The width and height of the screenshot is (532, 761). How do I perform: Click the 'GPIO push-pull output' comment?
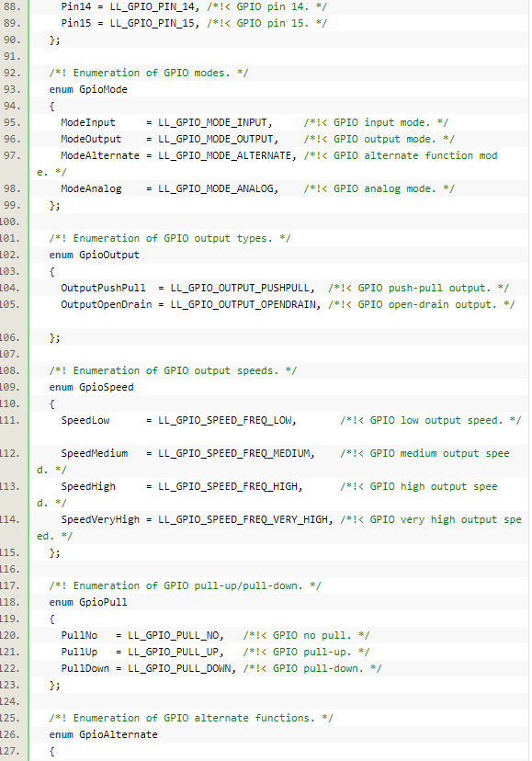pyautogui.click(x=418, y=288)
